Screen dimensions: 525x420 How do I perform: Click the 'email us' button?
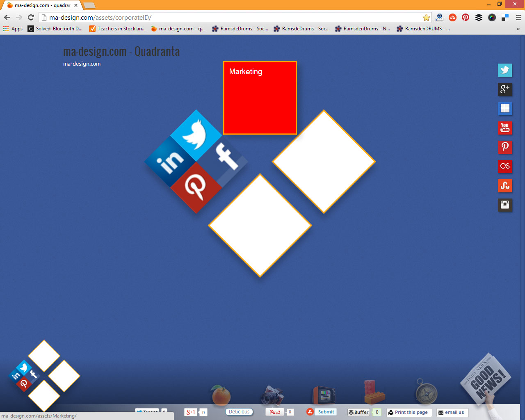click(452, 412)
